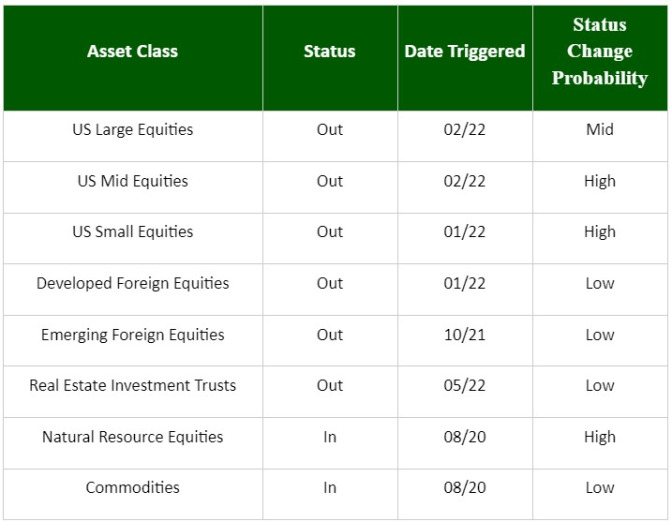This screenshot has height=522, width=672.
Task: Click the High probability for US Mid Equities
Action: tap(600, 181)
